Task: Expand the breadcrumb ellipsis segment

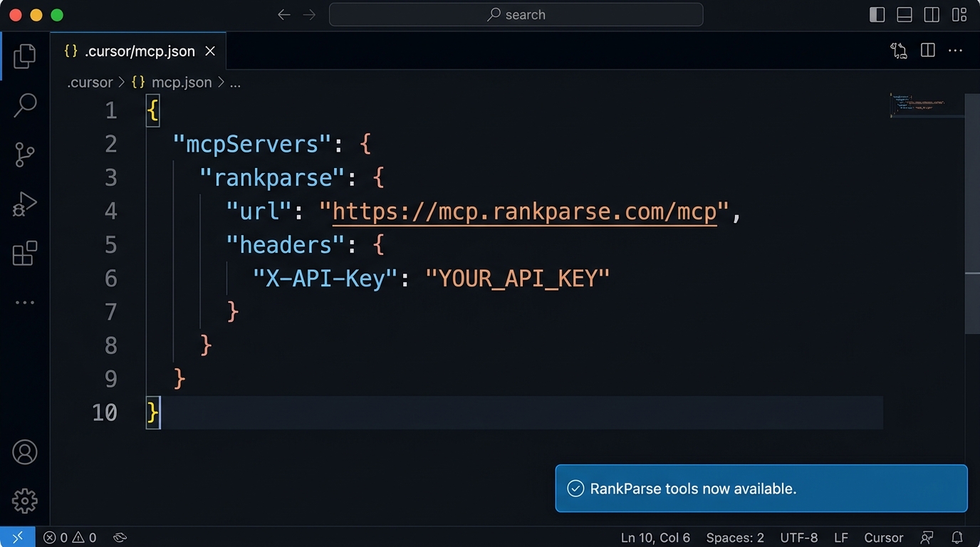Action: pyautogui.click(x=235, y=83)
